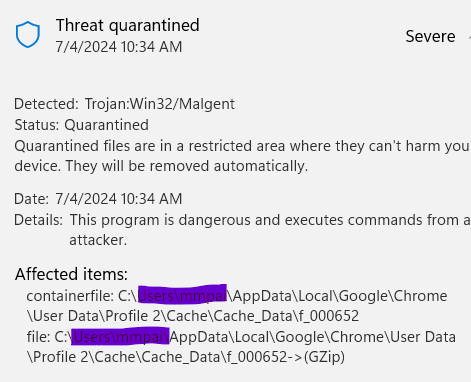Click the redacted username in file path
471x382 pixels.
click(x=120, y=336)
